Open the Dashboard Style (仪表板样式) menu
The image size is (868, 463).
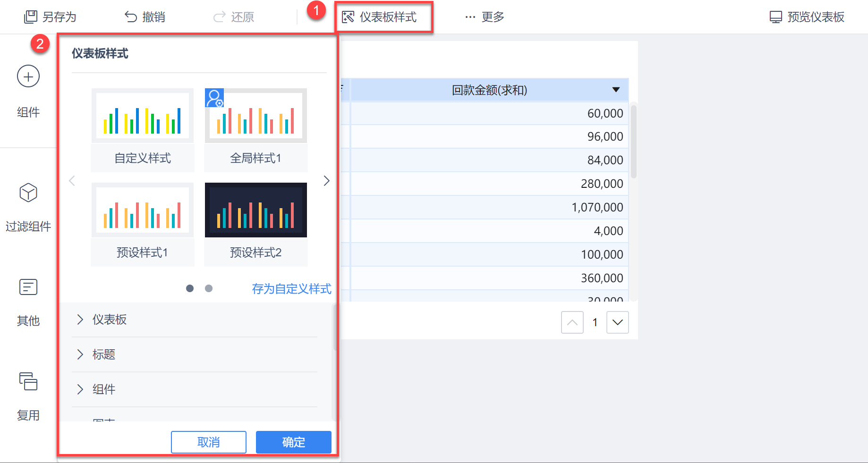(379, 17)
